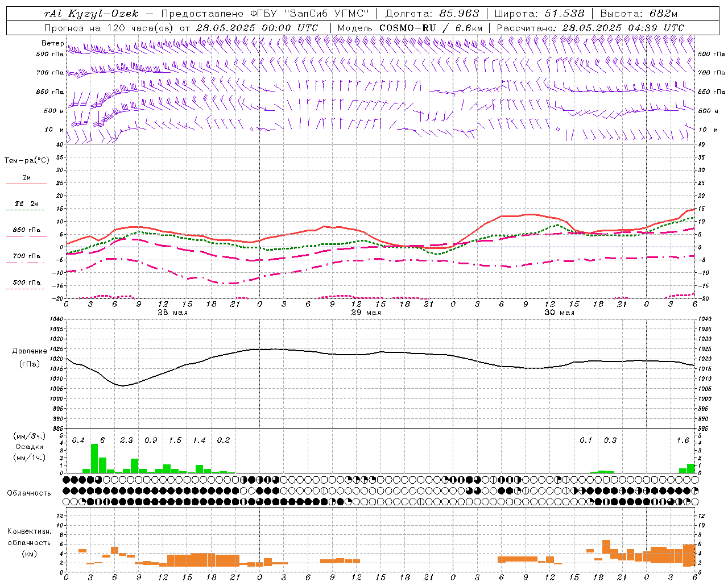
Task: Click the 'Облачность' cloud cover row label
Action: (29, 493)
